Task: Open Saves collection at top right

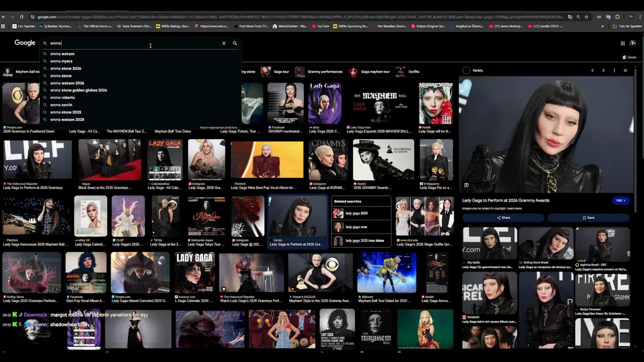Action: 629,57
